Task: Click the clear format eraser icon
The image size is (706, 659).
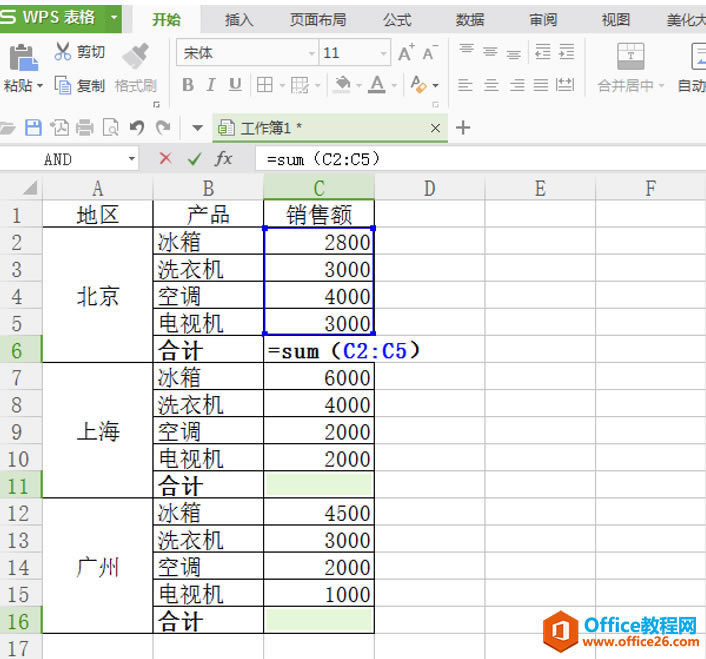Action: [418, 84]
